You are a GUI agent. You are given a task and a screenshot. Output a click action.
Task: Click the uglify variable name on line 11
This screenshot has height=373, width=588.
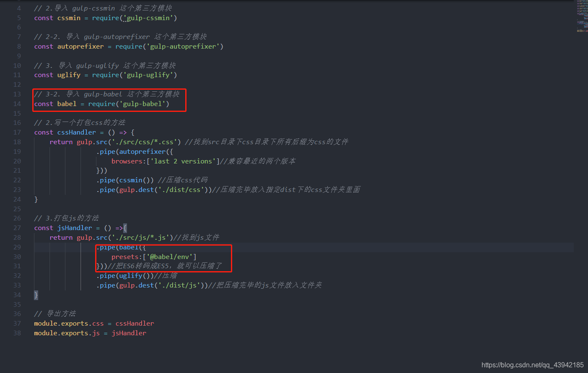(69, 75)
